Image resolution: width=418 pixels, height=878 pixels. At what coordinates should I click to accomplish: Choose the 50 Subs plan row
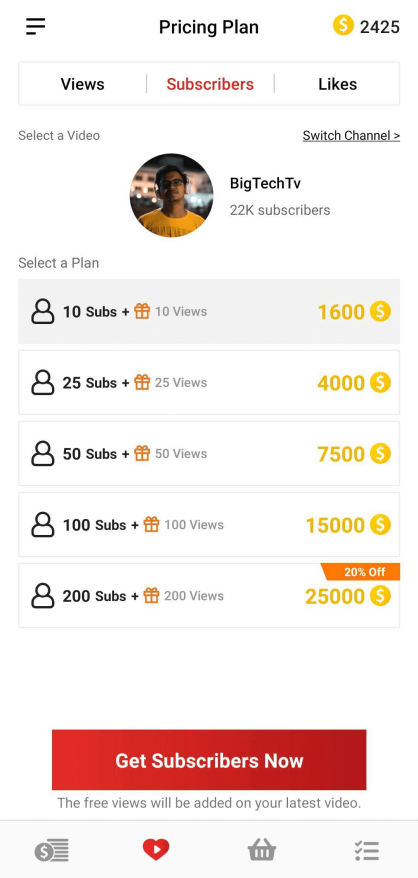click(x=209, y=454)
